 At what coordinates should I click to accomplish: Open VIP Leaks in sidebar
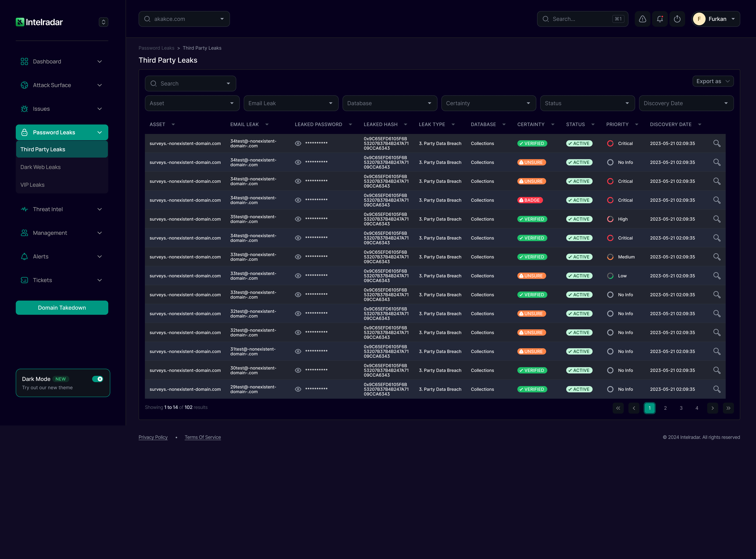click(32, 185)
